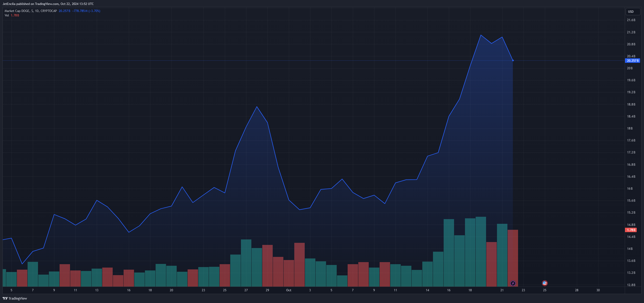644x303 pixels.
Task: Click the TradingView logo at bottom left
Action: pyautogui.click(x=15, y=298)
